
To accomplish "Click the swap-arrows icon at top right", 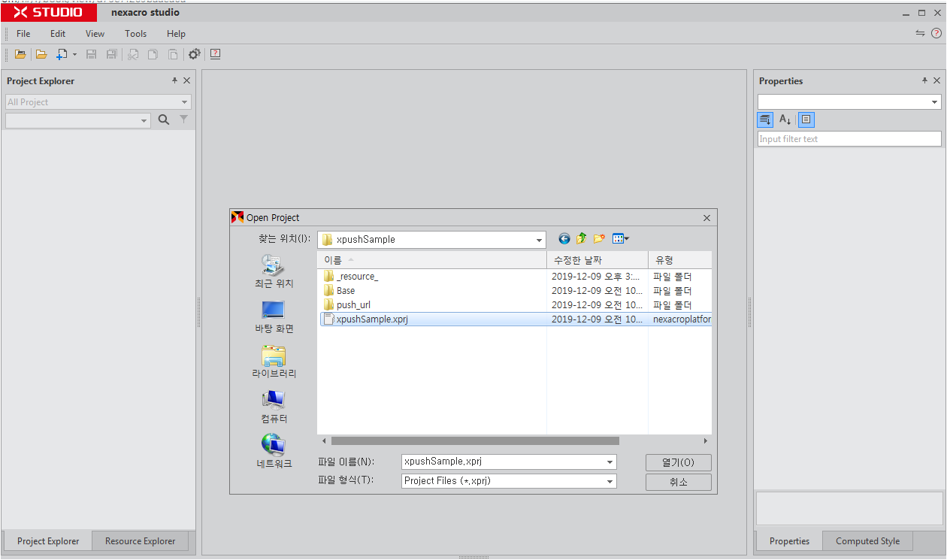I will click(920, 33).
